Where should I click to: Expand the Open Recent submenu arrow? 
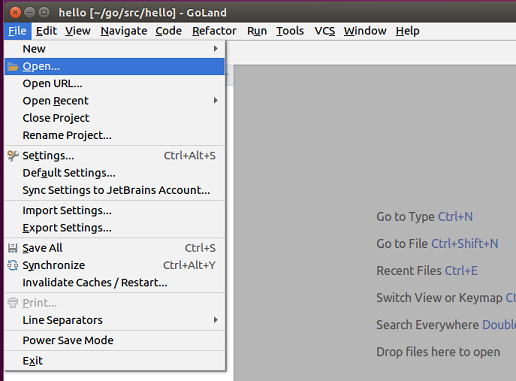216,100
